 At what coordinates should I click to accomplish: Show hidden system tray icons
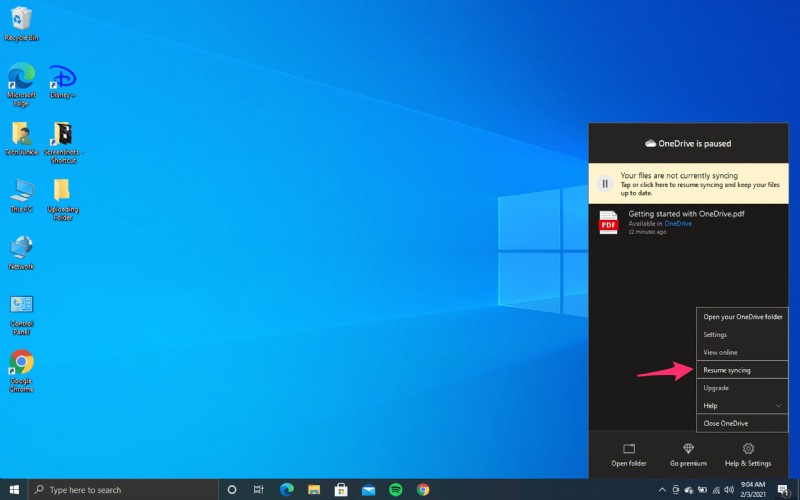coord(662,490)
